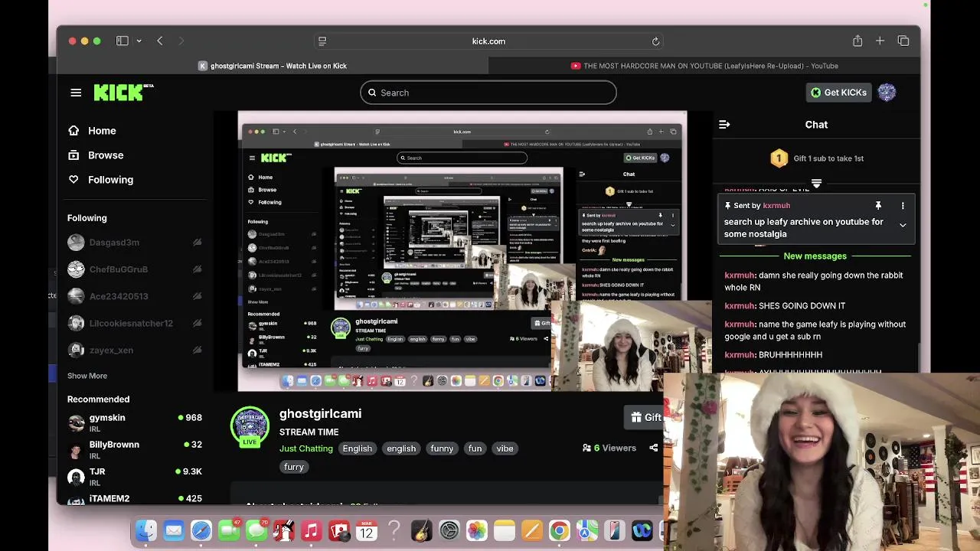Click the Gift button
This screenshot has height=551, width=980.
coord(645,417)
